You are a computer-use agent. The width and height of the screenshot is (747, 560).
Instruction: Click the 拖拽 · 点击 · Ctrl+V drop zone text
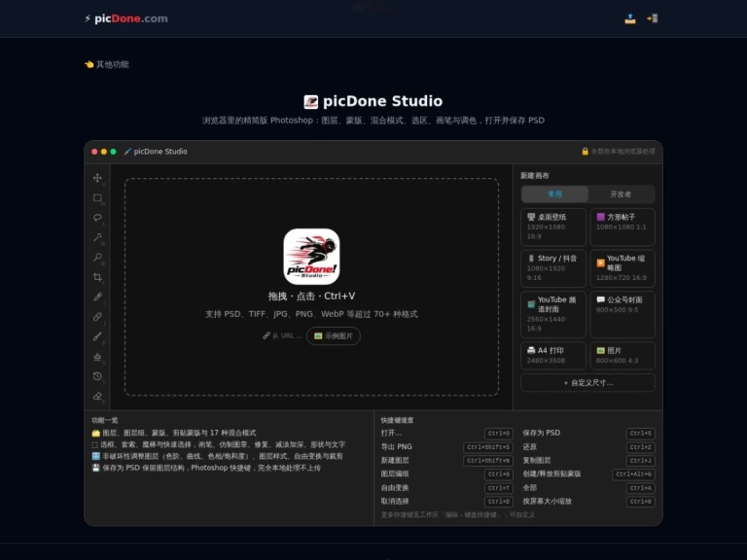tap(311, 297)
